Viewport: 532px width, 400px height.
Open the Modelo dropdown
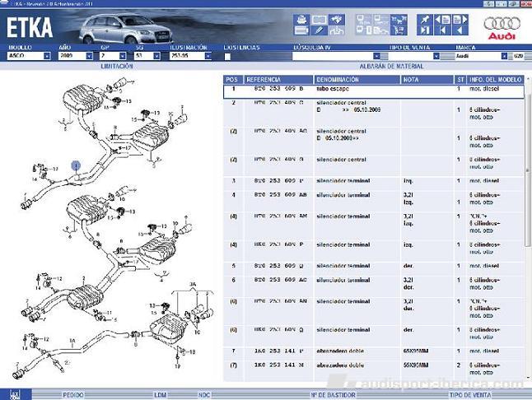(x=47, y=56)
